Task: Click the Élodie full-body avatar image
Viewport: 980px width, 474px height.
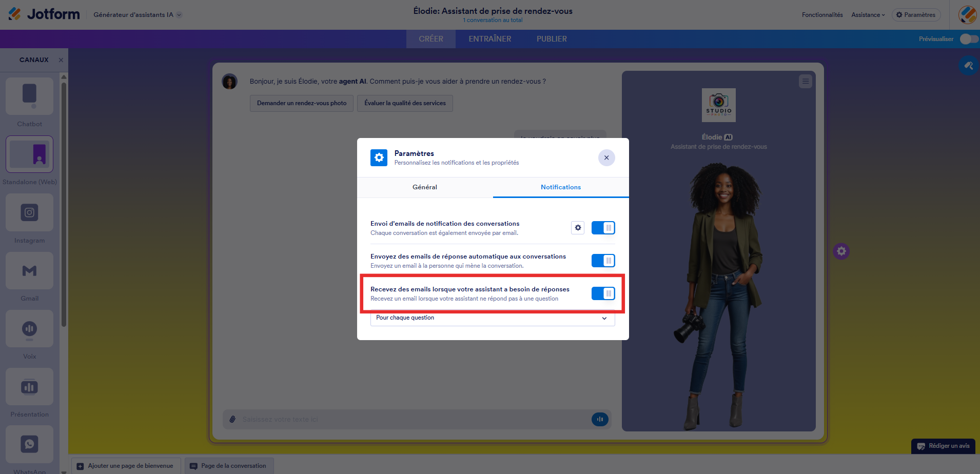Action: pos(718,297)
